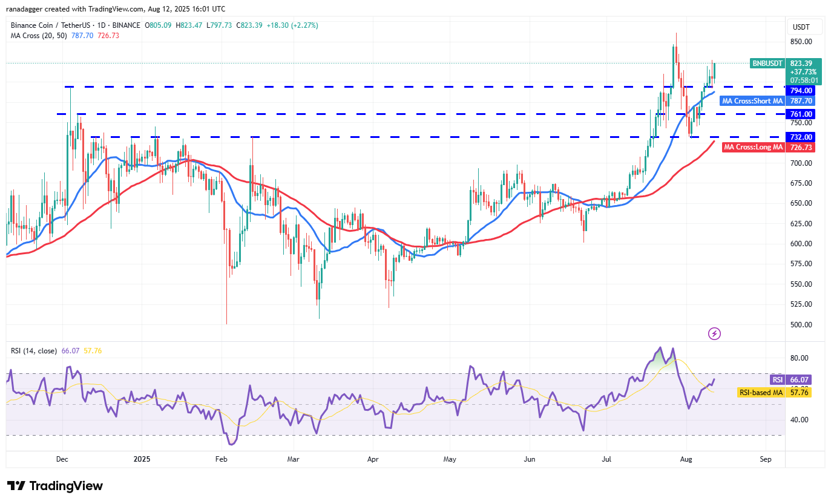This screenshot has width=831, height=504.
Task: Select the MA Cross:Long MA label
Action: pyautogui.click(x=754, y=147)
